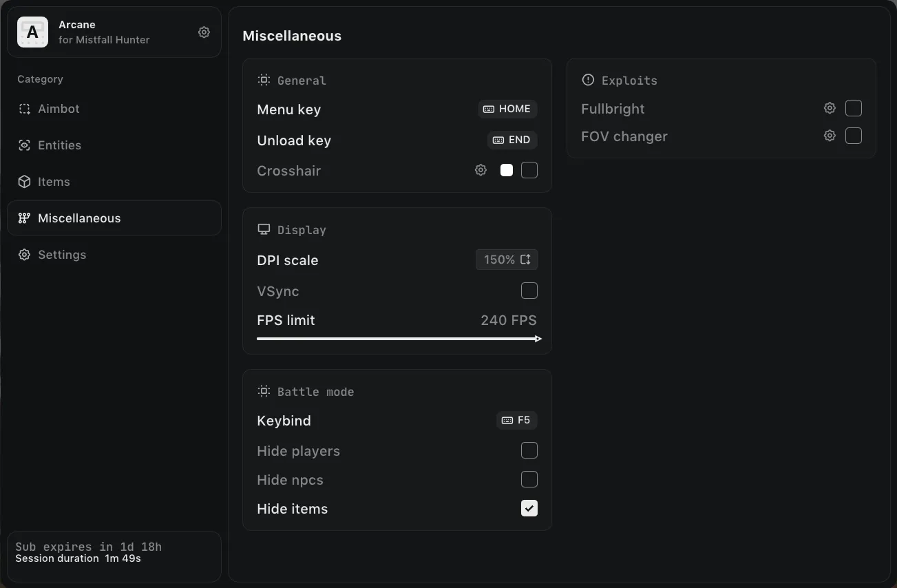The width and height of the screenshot is (897, 588).
Task: Click the Display monitor icon
Action: point(264,229)
